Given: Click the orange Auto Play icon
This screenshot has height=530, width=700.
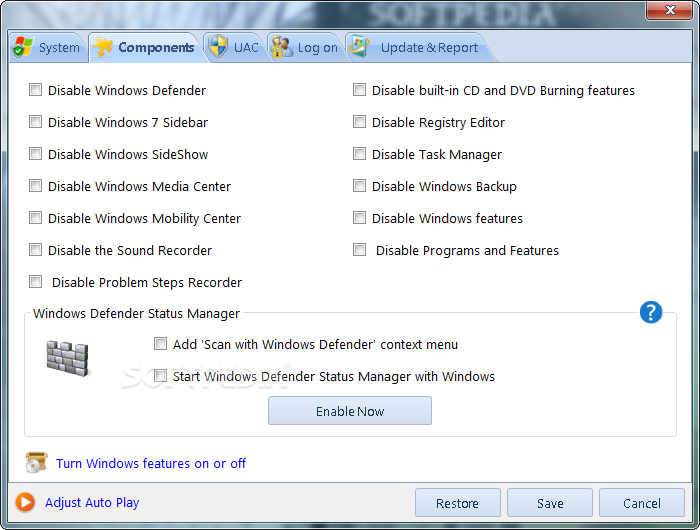Looking at the screenshot, I should tap(25, 502).
